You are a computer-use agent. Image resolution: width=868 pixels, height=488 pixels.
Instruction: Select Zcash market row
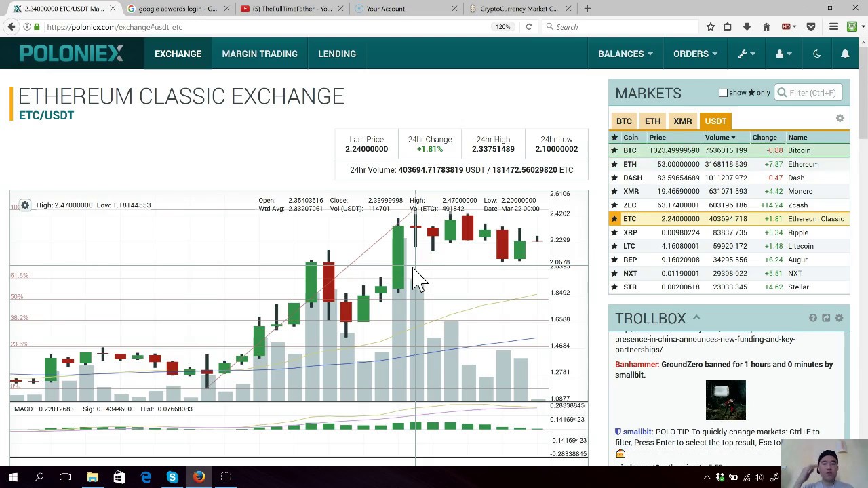(x=729, y=205)
